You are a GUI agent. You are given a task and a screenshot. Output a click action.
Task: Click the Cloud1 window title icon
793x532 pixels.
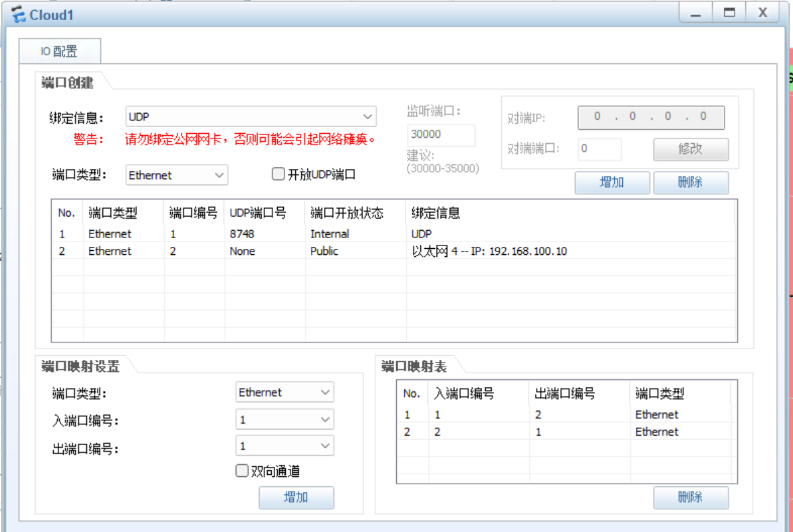[x=18, y=15]
